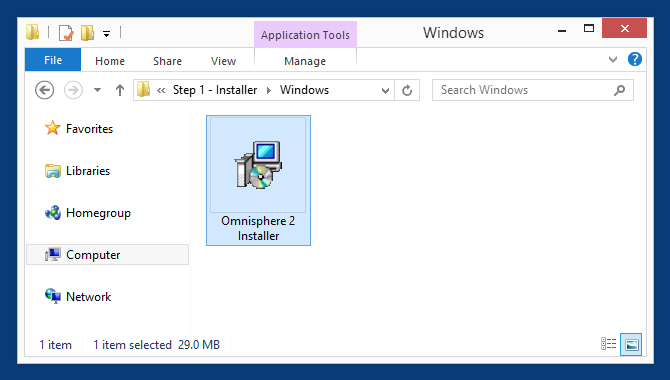Switch to the View ribbon tab

(223, 61)
